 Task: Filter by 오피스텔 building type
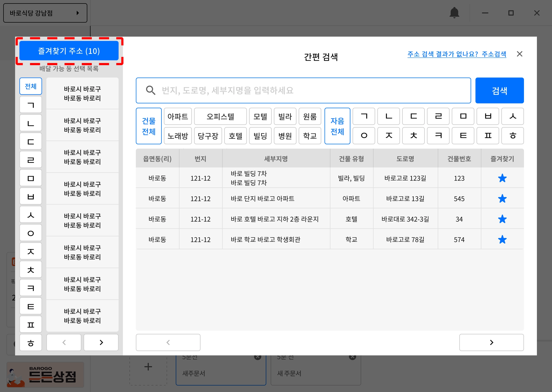220,117
